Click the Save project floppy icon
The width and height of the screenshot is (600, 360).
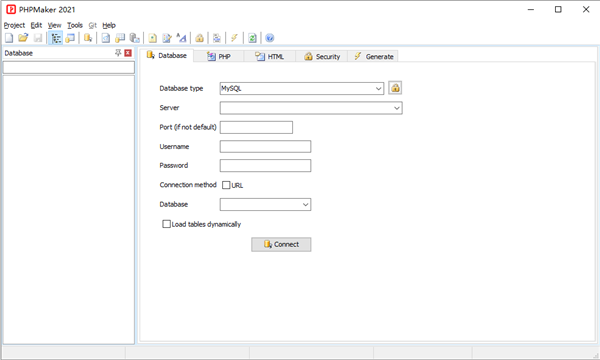coord(38,38)
